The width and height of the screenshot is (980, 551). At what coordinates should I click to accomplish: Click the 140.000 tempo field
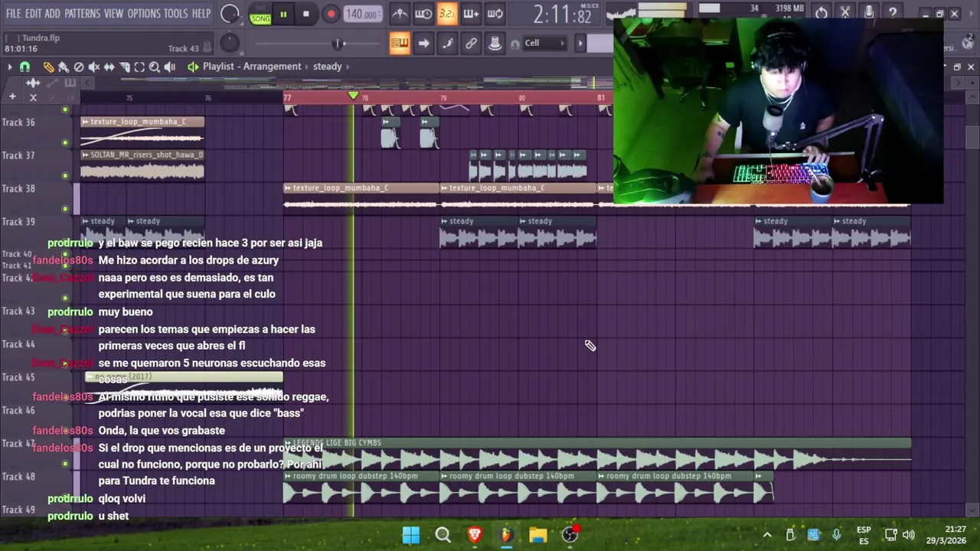(x=361, y=14)
